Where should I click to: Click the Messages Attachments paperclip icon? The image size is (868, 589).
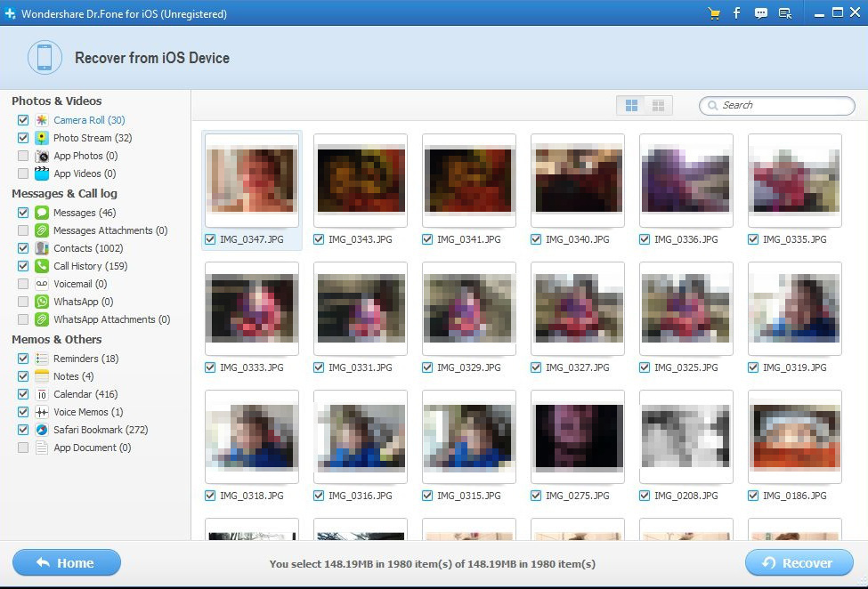42,230
